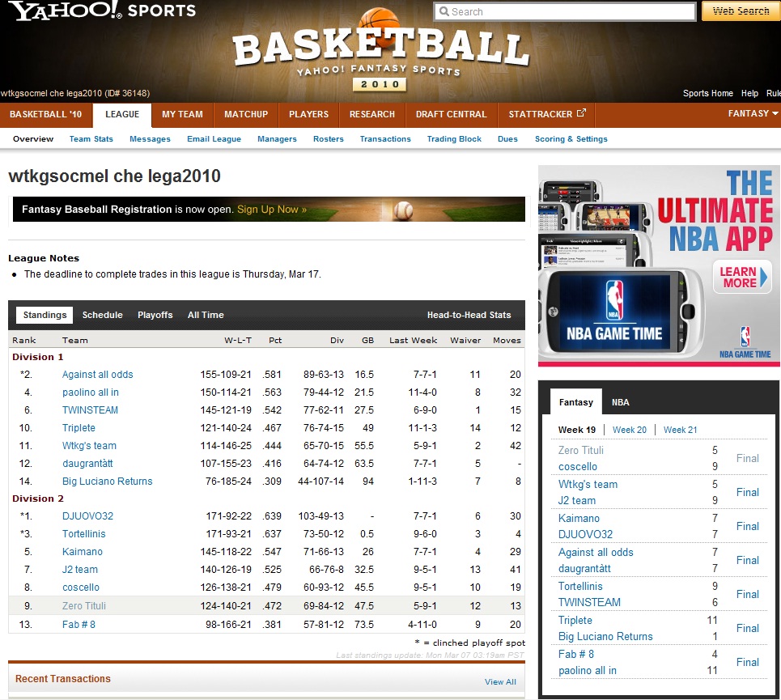Click the Yahoo! Sports logo
This screenshot has width=781, height=700.
pos(102,11)
